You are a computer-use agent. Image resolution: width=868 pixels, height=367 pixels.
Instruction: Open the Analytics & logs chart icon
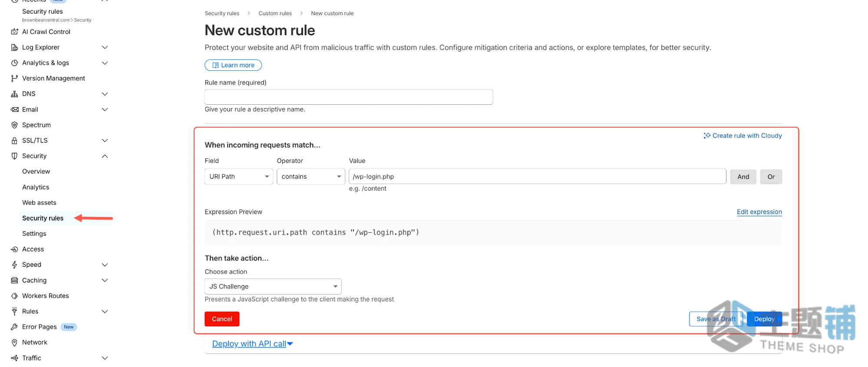click(14, 63)
